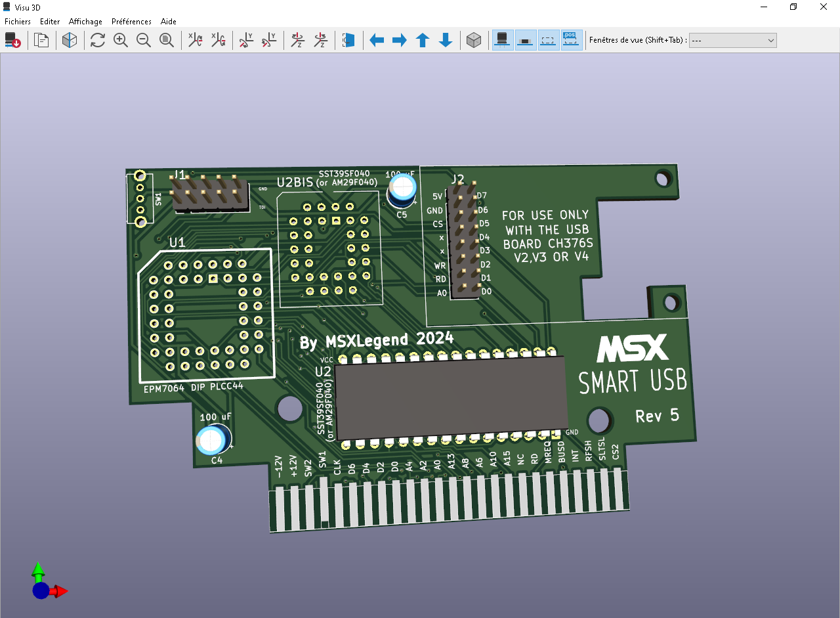Pan the board right with arrow
Screen dimensions: 840x618
pyautogui.click(x=400, y=40)
